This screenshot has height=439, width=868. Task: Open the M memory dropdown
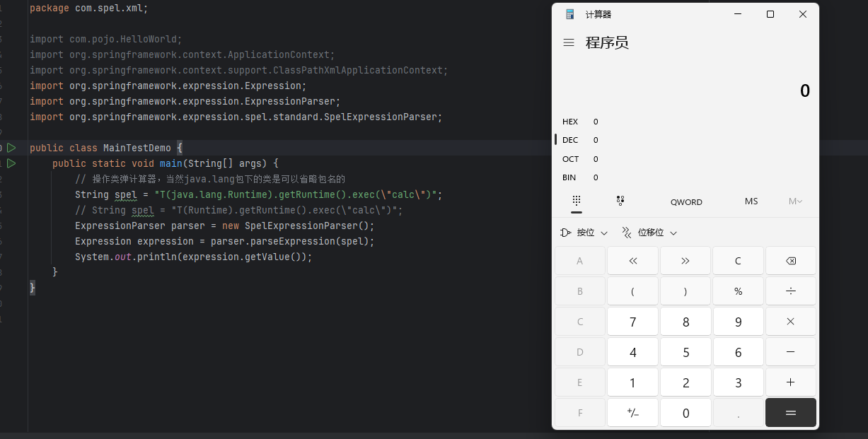pos(795,201)
